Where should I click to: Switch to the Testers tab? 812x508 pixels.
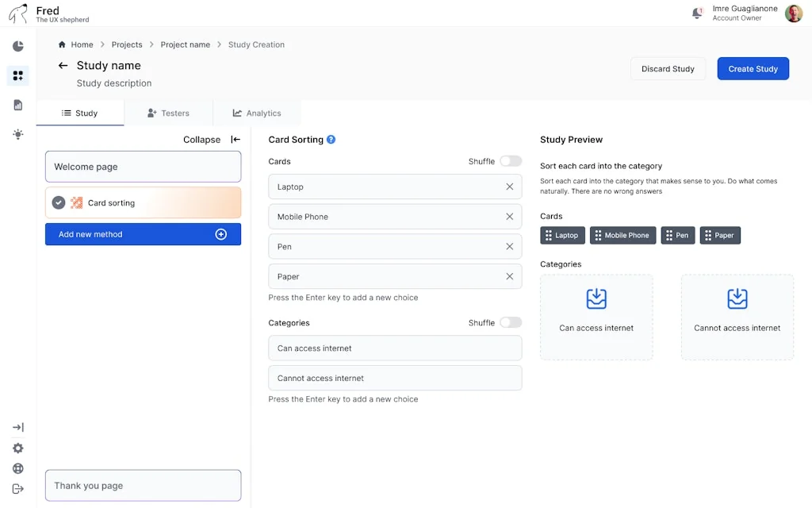(x=169, y=113)
